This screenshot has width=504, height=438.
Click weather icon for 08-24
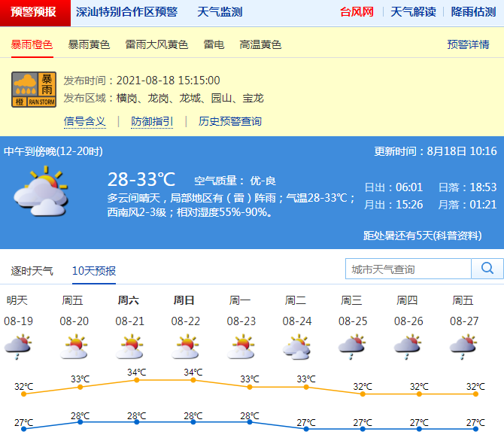(x=296, y=347)
